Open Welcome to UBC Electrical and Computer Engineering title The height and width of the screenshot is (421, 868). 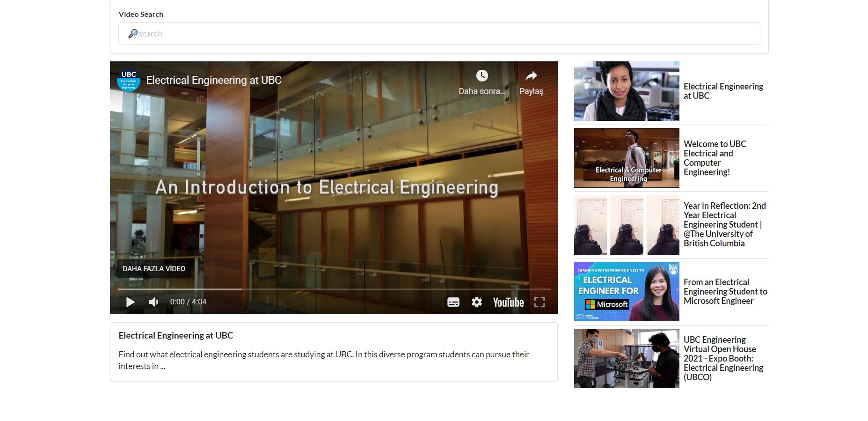(715, 158)
